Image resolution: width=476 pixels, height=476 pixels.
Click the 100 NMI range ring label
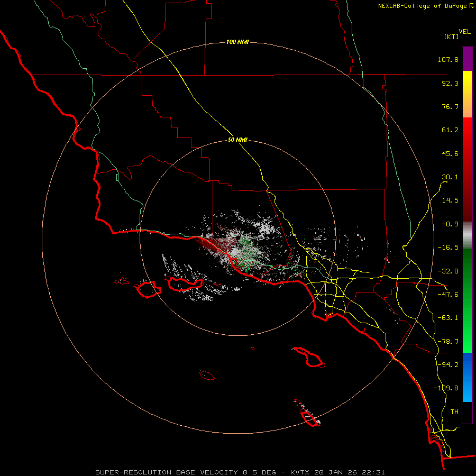[237, 42]
